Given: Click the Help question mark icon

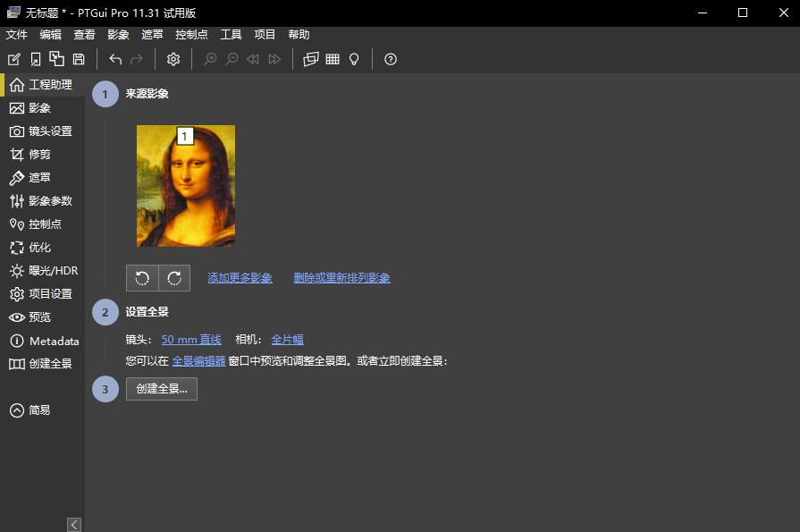Looking at the screenshot, I should tap(391, 59).
